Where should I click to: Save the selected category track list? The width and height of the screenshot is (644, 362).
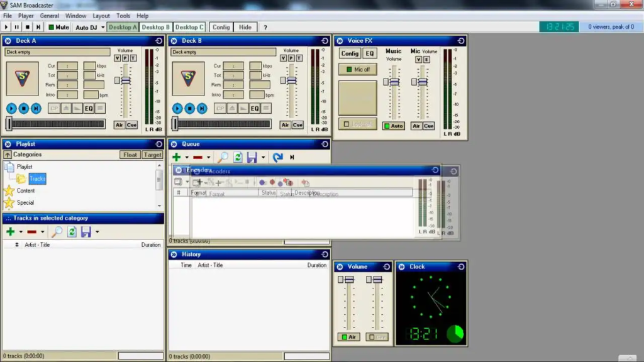click(86, 232)
